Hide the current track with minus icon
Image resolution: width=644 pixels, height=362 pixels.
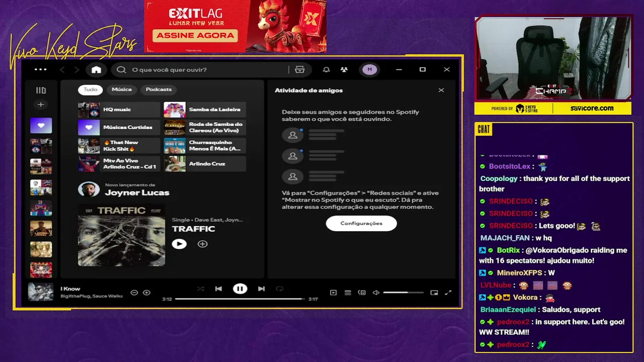tap(134, 293)
